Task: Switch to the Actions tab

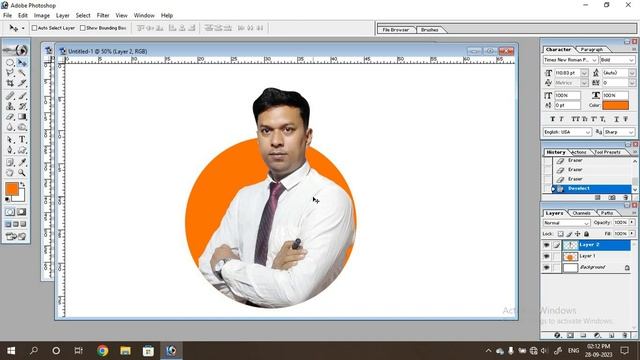Action: tap(578, 152)
